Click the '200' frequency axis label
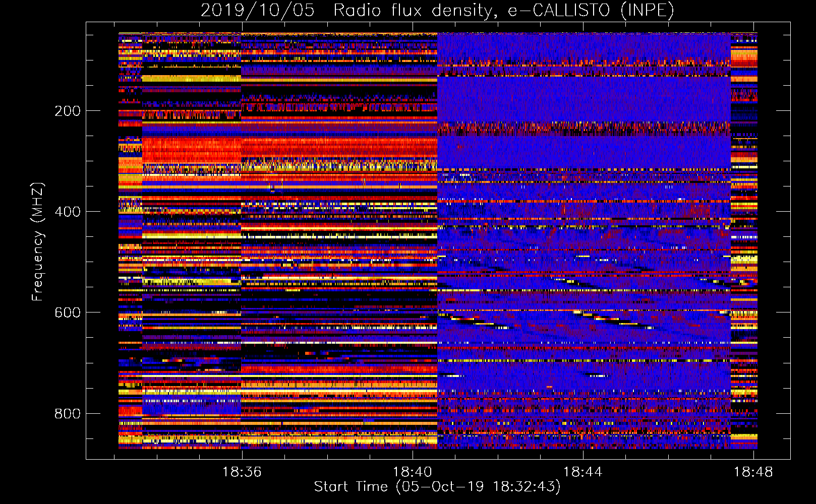Viewport: 816px width, 504px height. [x=68, y=111]
